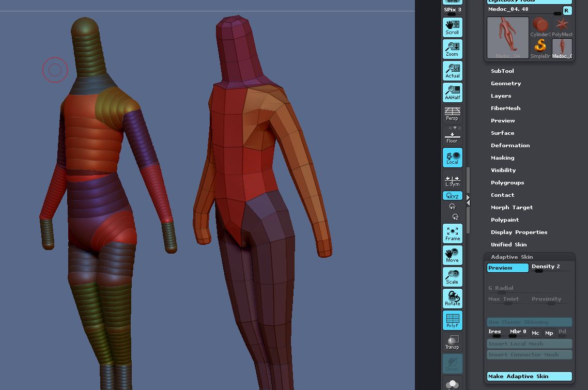Expand the Layers sub-palette
588x390 pixels.
(x=501, y=96)
